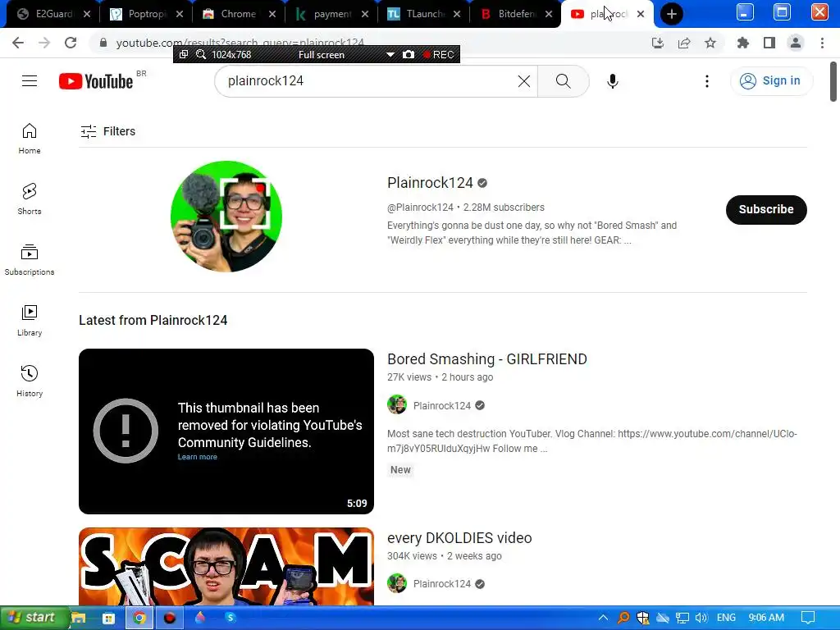Click the address bar URL

(240, 43)
